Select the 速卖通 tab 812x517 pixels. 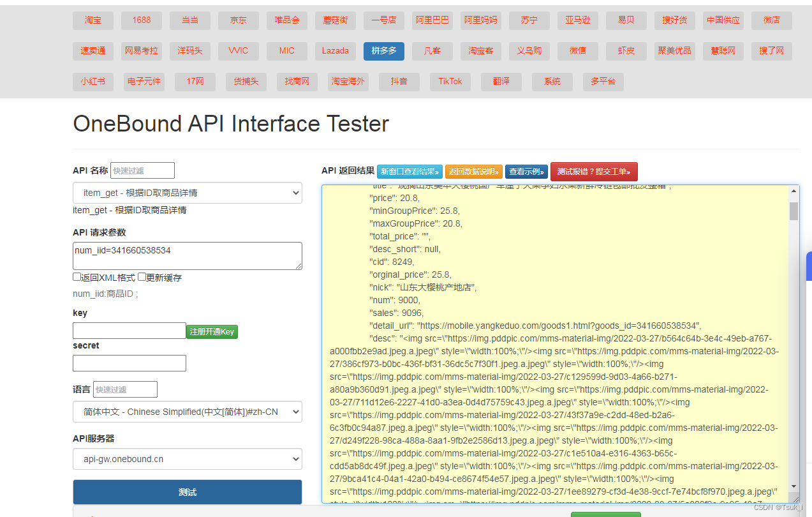[93, 51]
